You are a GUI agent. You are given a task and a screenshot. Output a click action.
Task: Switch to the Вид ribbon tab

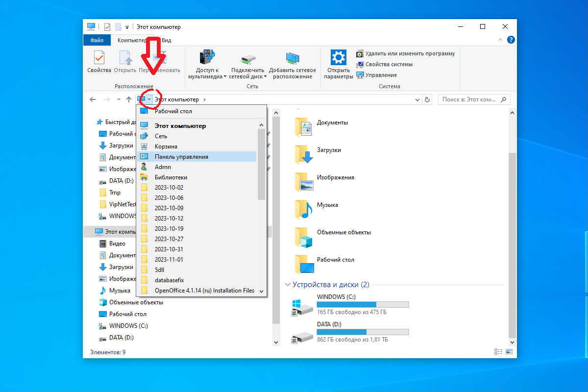point(167,40)
